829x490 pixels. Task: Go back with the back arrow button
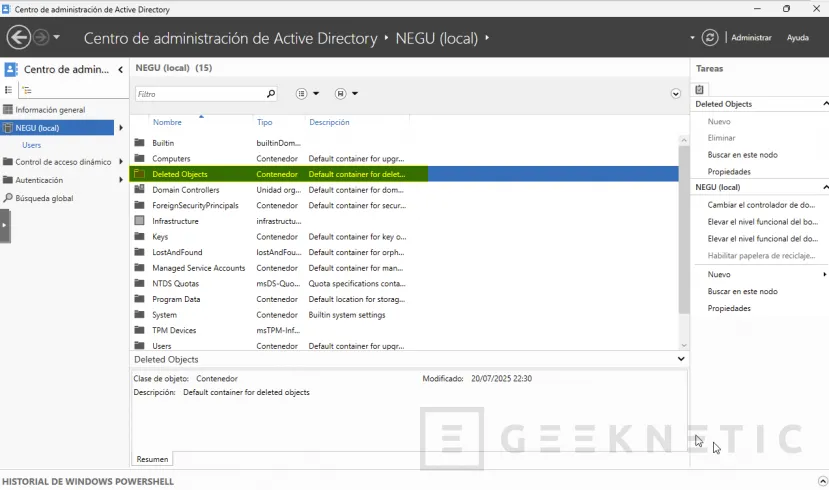coord(19,38)
